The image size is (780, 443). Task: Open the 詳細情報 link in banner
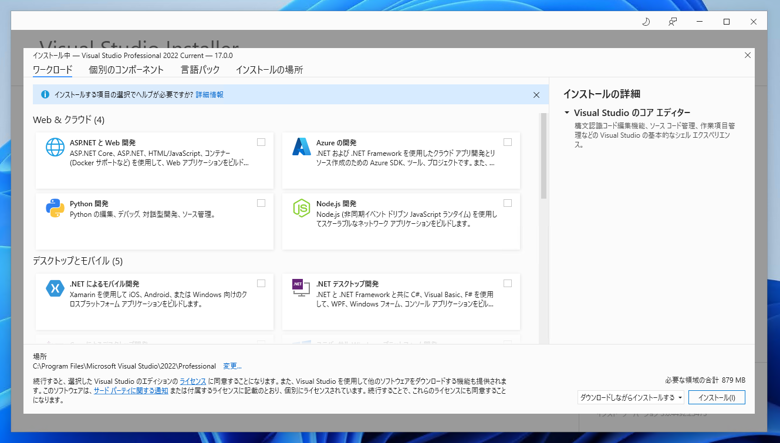pos(209,94)
